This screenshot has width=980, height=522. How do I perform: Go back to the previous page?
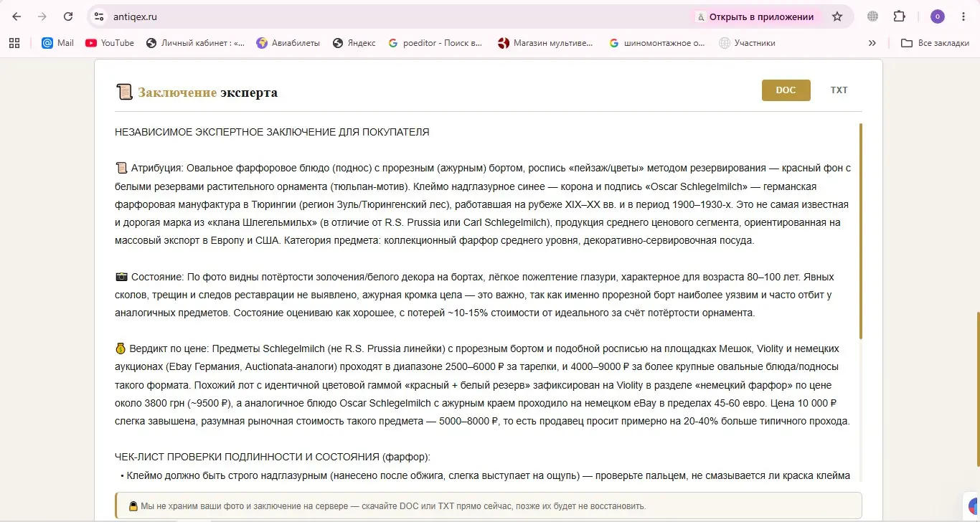[17, 16]
